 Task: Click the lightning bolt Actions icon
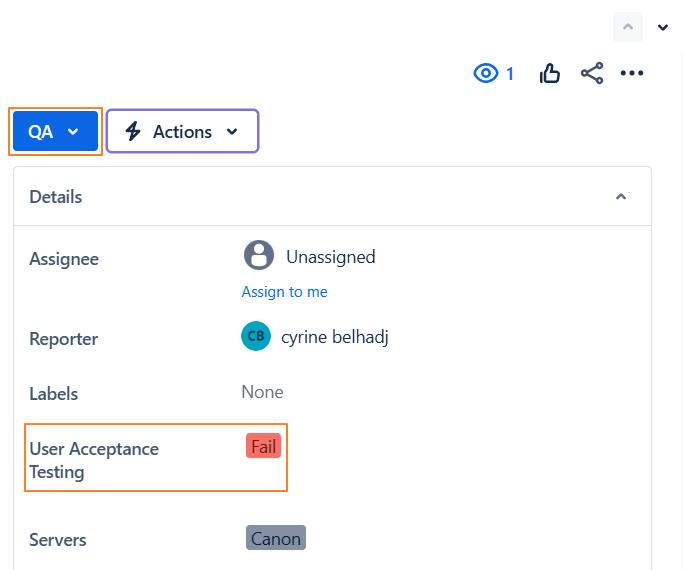coord(133,132)
